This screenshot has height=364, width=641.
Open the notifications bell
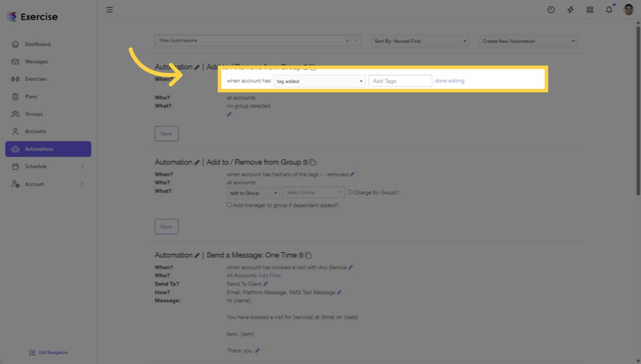click(609, 9)
